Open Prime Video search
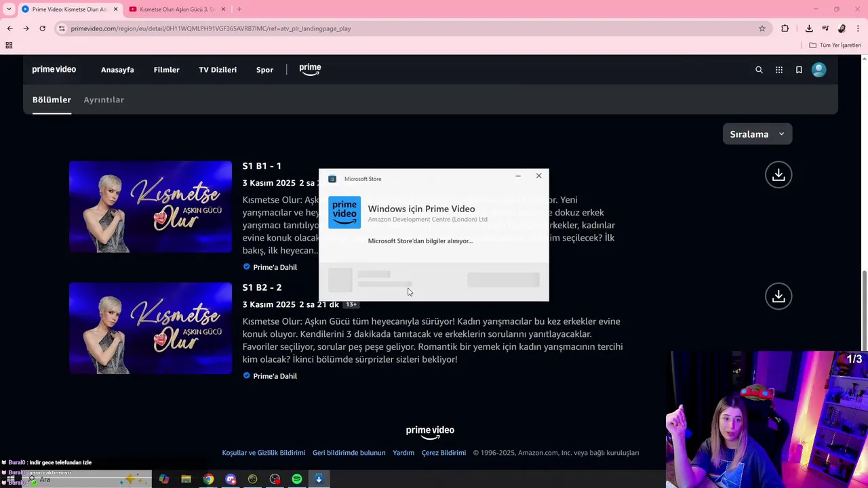This screenshot has width=868, height=488. point(759,70)
